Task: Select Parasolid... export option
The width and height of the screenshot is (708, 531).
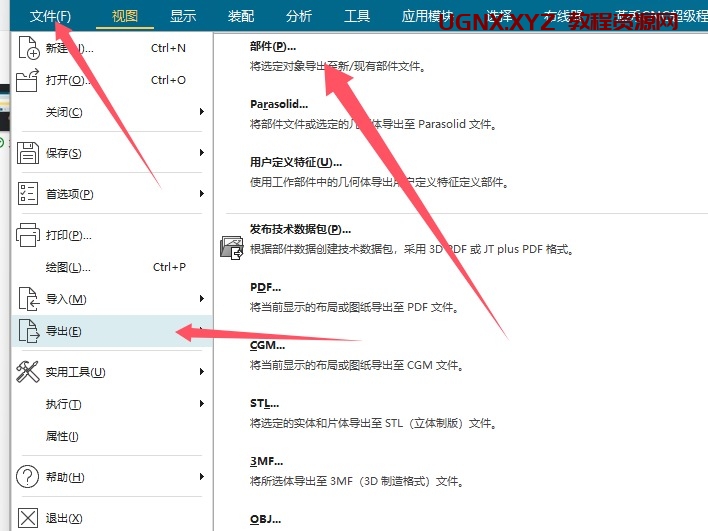Action: [279, 104]
